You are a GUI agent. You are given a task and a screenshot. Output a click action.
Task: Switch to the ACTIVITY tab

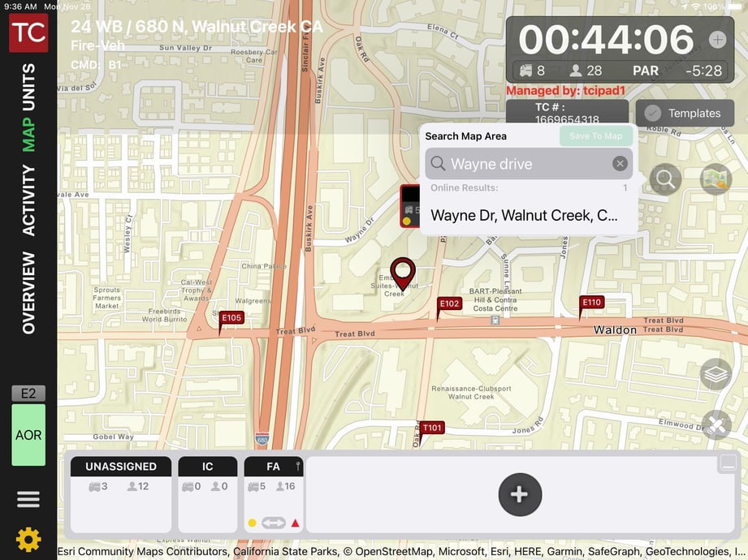[28, 200]
